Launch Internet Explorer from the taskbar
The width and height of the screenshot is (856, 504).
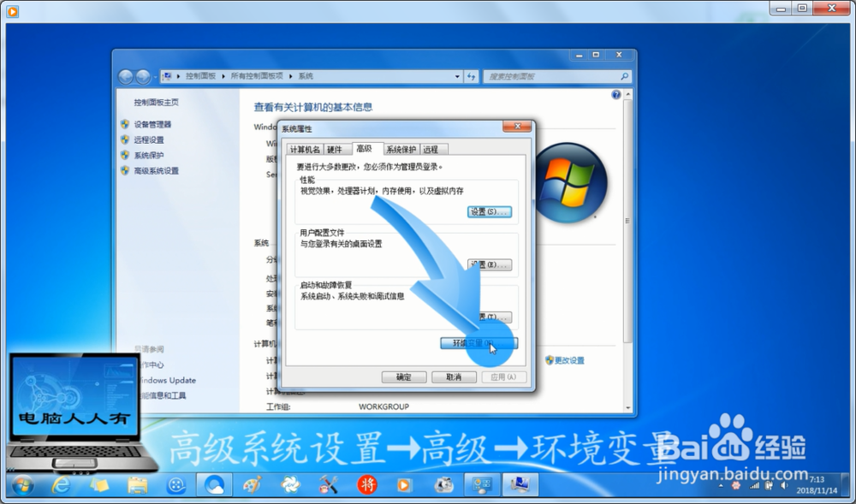(61, 484)
